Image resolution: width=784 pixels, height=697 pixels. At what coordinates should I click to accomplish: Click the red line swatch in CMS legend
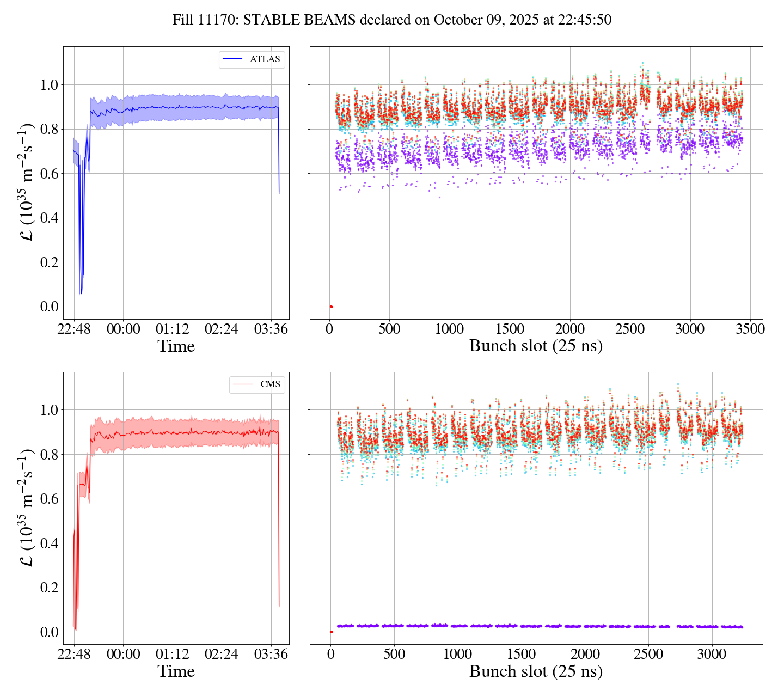click(x=242, y=384)
